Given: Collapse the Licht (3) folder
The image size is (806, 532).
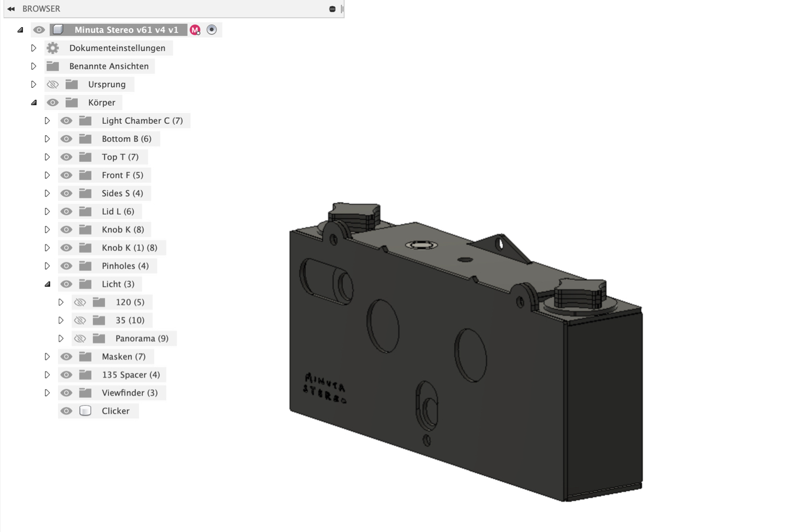Looking at the screenshot, I should pos(47,284).
